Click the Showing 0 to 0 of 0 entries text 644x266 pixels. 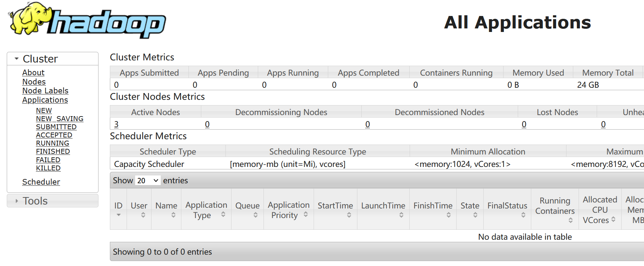point(163,252)
